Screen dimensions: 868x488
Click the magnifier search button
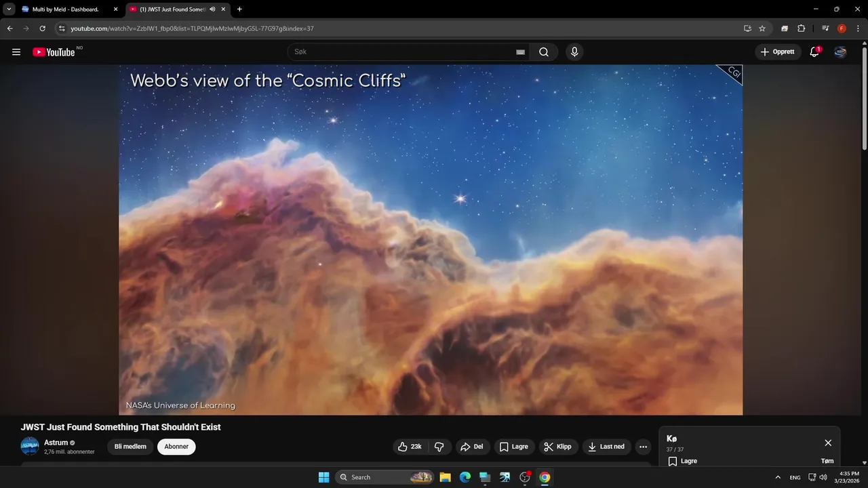[544, 52]
